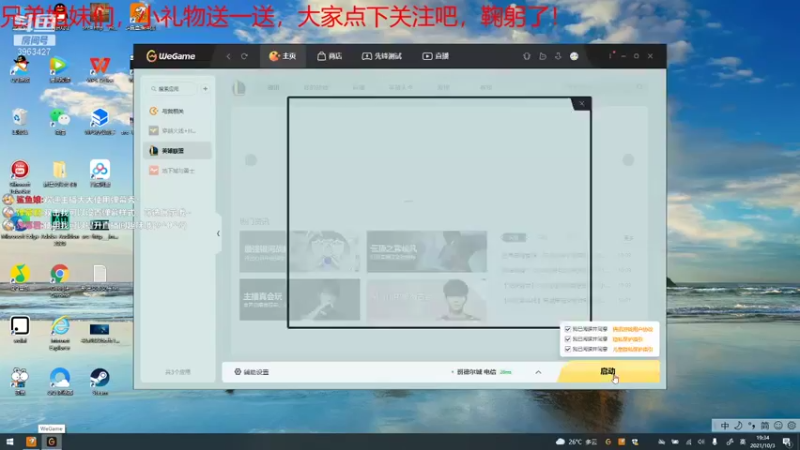Click the like/thumb icon in WeGame header
Viewport: 800px width, 450px height.
(x=542, y=56)
